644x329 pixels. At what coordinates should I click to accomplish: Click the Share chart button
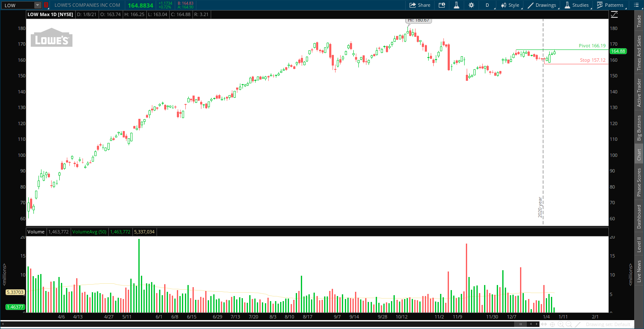point(420,5)
